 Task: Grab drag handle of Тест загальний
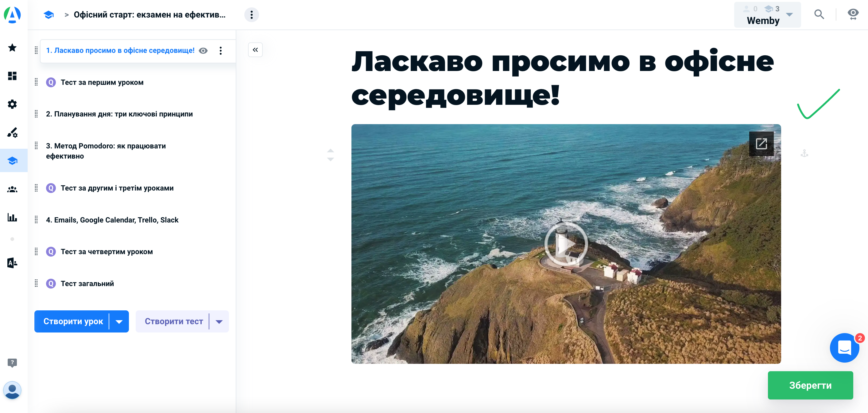click(x=36, y=283)
